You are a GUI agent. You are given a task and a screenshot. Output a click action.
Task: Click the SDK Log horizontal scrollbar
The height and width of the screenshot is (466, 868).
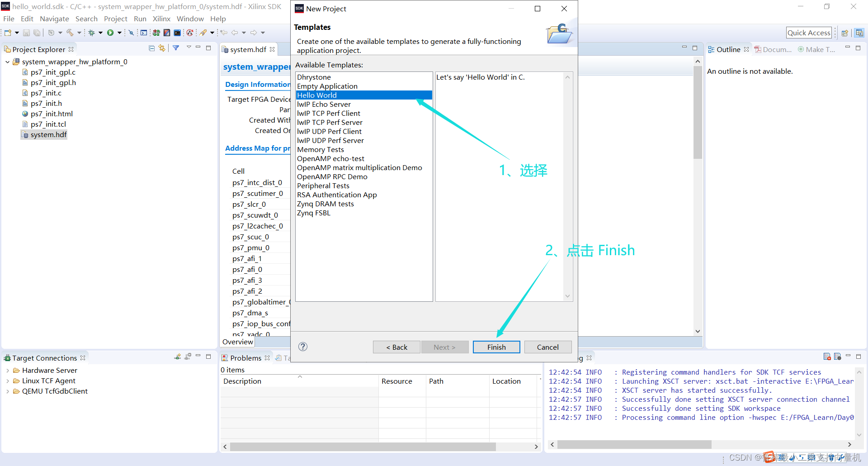coord(634,445)
